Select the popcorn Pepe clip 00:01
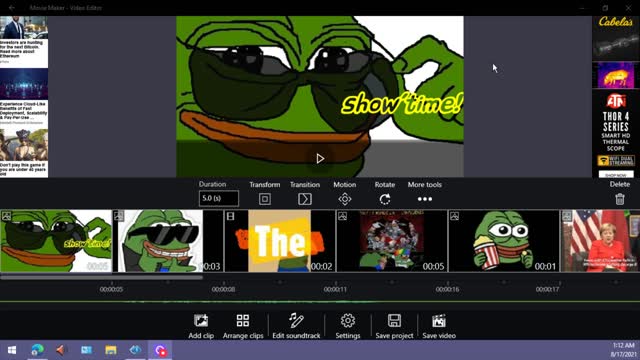Viewport: 640px width, 360px height. (504, 241)
